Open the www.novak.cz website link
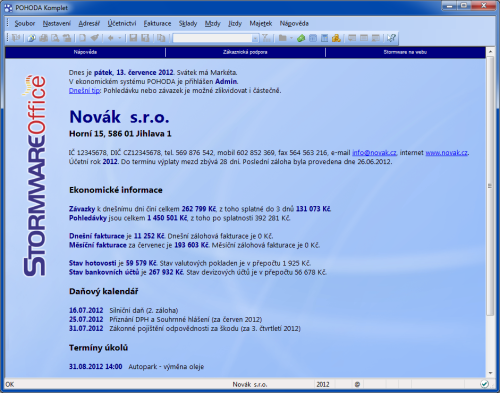 point(447,153)
